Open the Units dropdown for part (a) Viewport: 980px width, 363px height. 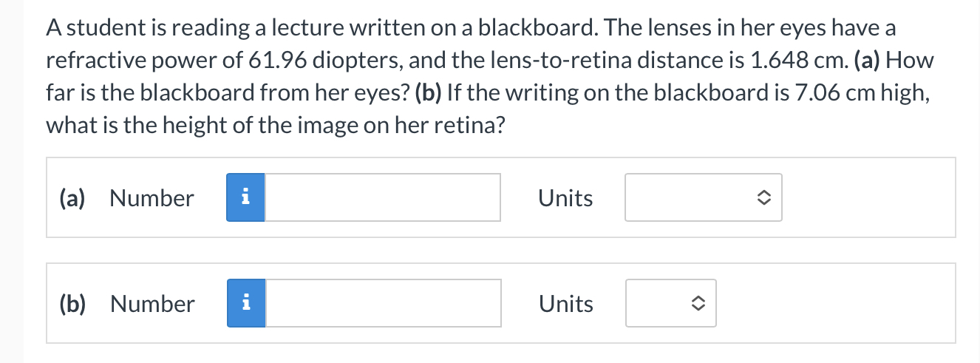pyautogui.click(x=704, y=197)
